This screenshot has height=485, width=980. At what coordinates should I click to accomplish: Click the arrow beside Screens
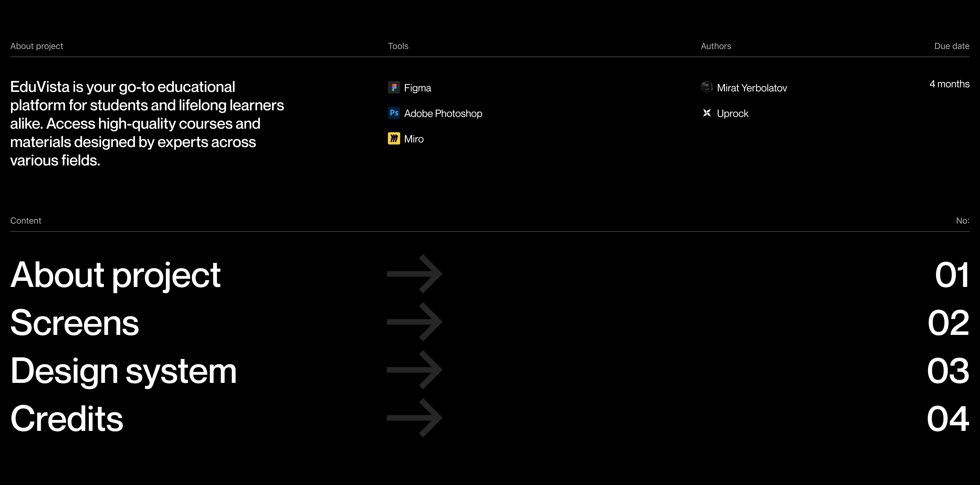click(x=414, y=322)
